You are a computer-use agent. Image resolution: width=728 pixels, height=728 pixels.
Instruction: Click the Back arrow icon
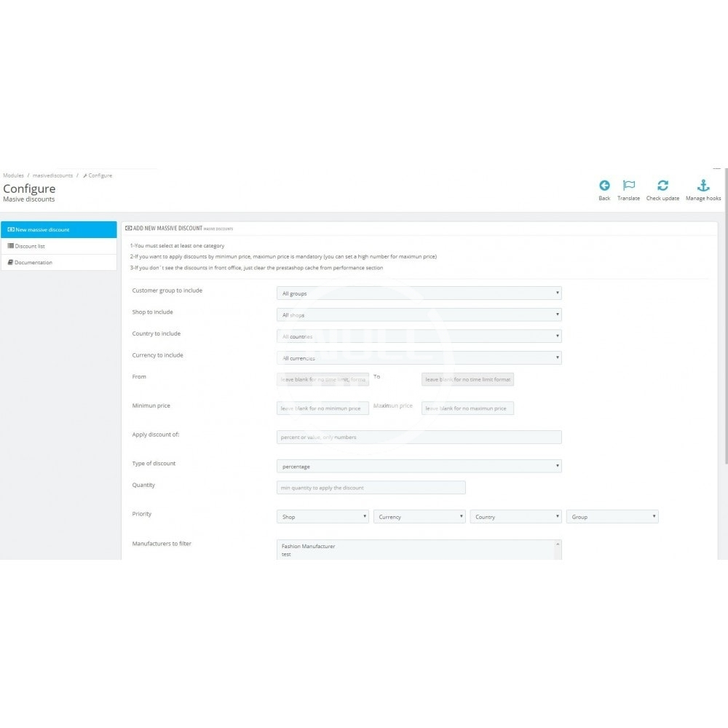604,186
